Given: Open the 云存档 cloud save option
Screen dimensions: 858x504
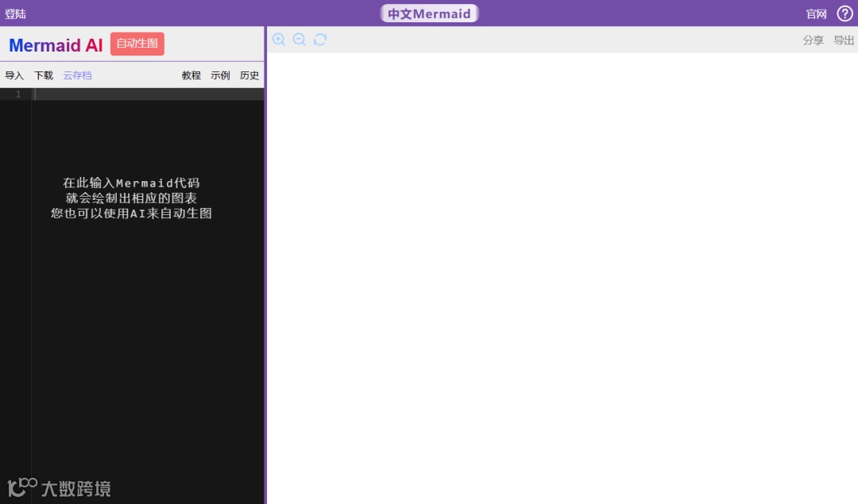Looking at the screenshot, I should 77,75.
